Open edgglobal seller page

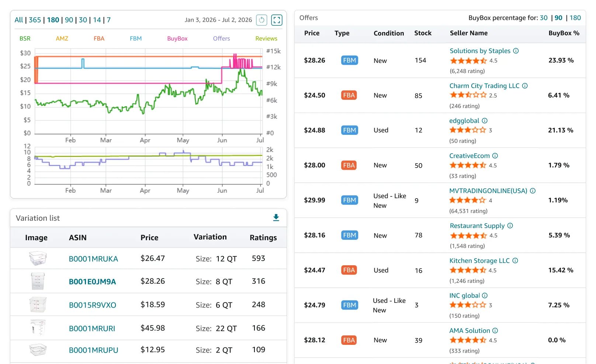coord(464,121)
